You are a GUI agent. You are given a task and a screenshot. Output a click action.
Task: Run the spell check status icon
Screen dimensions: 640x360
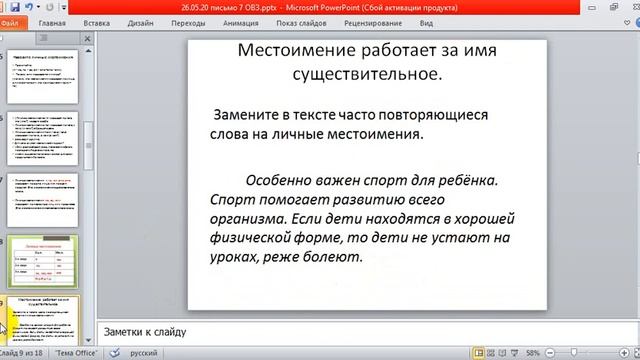coord(115,353)
